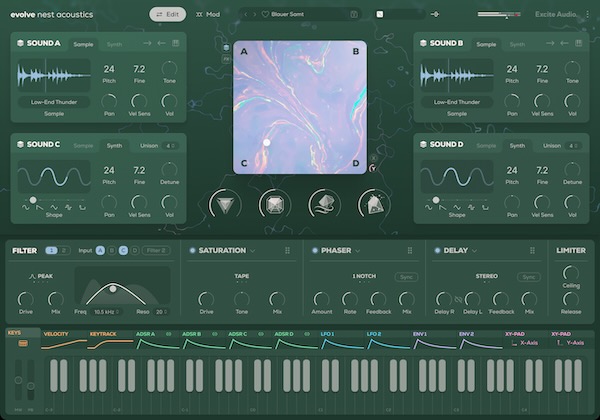Viewport: 600px width, 420px height.
Task: Click the Delay drag handle dots
Action: (x=532, y=251)
